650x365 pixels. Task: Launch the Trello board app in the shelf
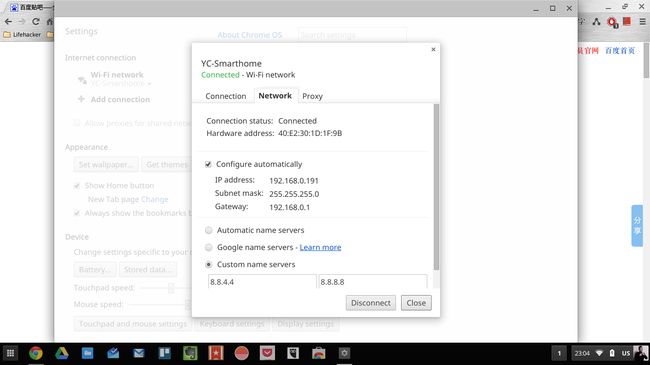[164, 353]
